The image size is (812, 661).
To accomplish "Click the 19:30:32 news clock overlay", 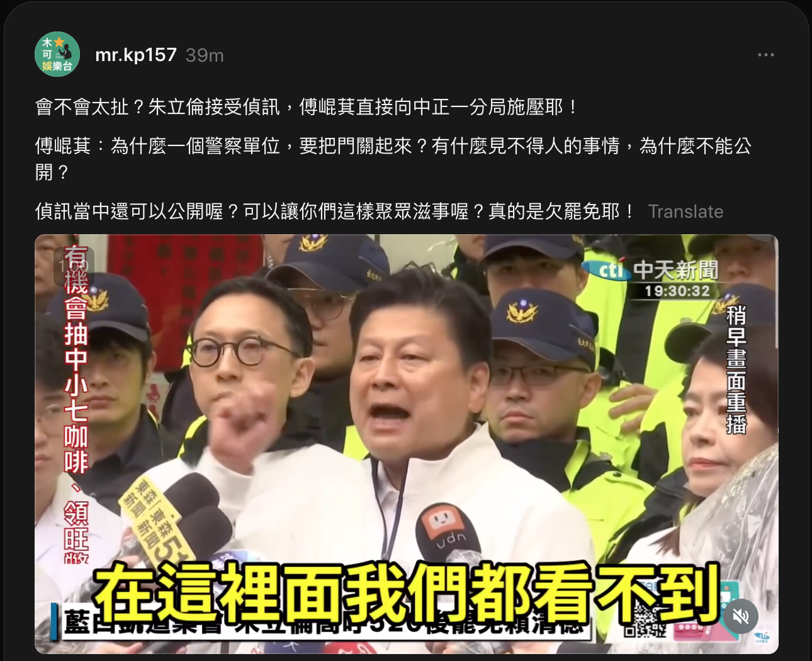I will pyautogui.click(x=677, y=291).
